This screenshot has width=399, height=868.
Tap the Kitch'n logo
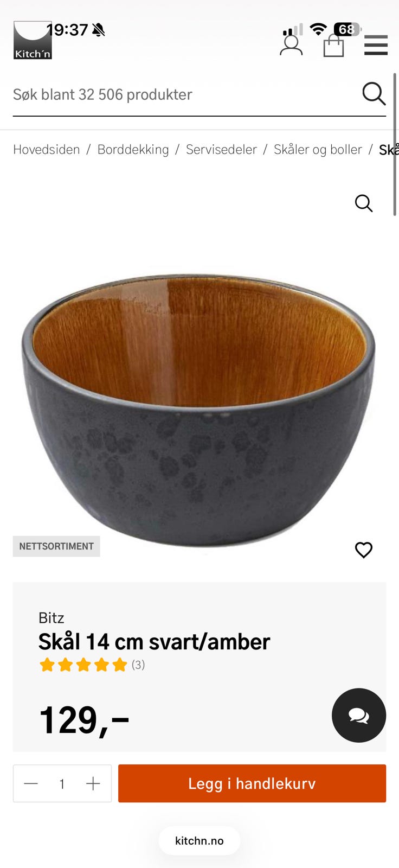click(x=33, y=40)
